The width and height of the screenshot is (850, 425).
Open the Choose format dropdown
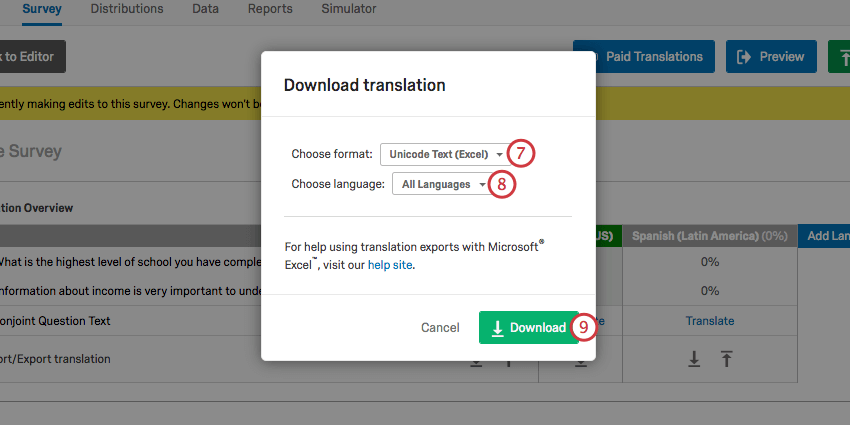point(444,154)
